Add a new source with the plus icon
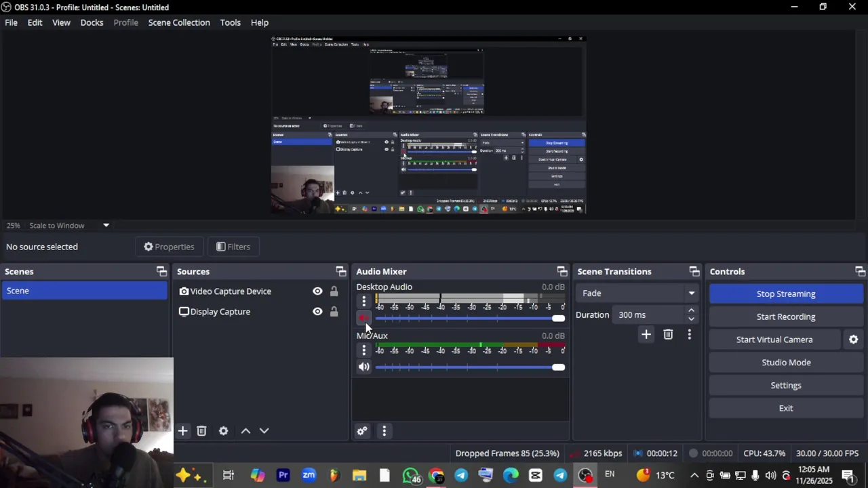868x488 pixels. tap(182, 431)
